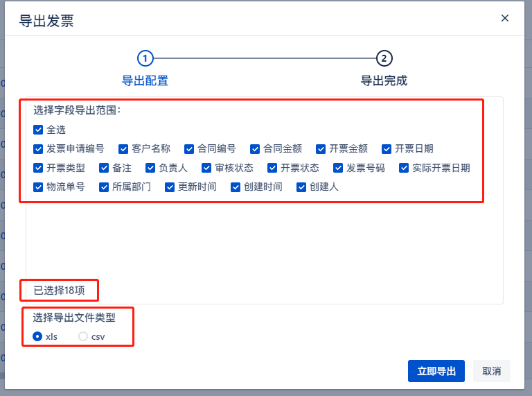The height and width of the screenshot is (396, 532).
Task: Toggle the 全选 checkbox
Action: [x=38, y=130]
